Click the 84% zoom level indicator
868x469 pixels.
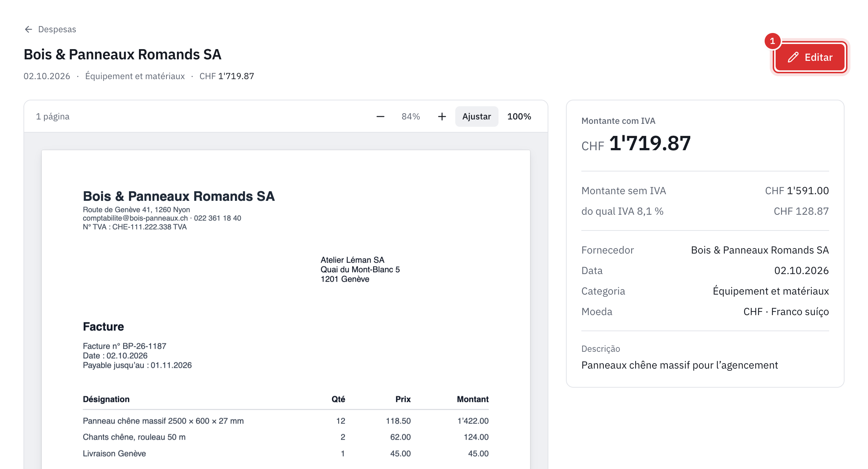pyautogui.click(x=411, y=117)
